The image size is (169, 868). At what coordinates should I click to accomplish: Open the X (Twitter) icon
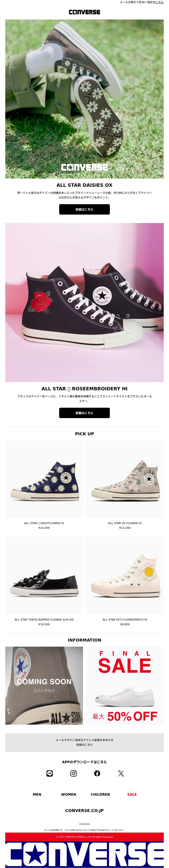click(x=121, y=773)
